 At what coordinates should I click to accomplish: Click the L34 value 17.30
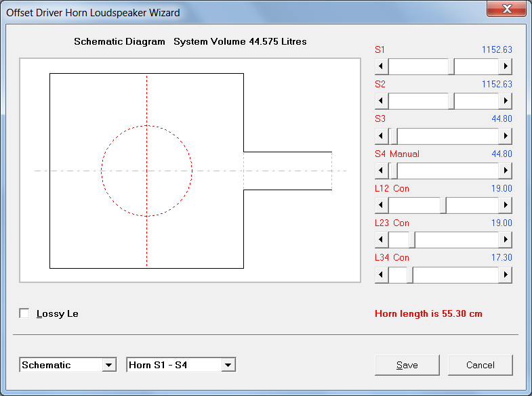(x=502, y=258)
